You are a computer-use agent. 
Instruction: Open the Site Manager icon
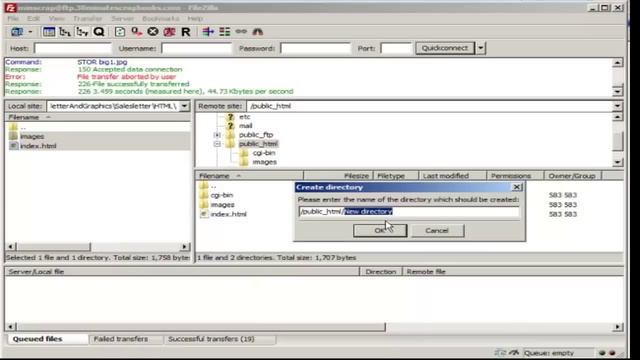pyautogui.click(x=17, y=32)
